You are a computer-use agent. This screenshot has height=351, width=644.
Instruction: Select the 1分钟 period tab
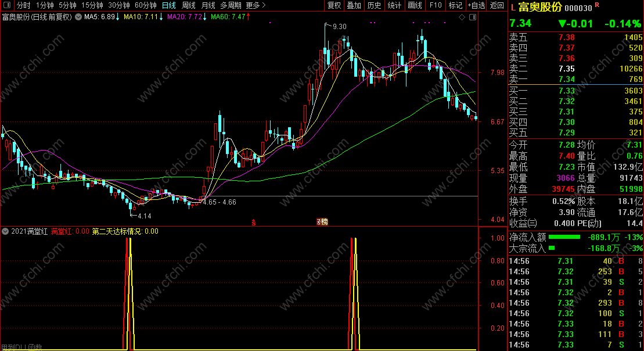45,5
